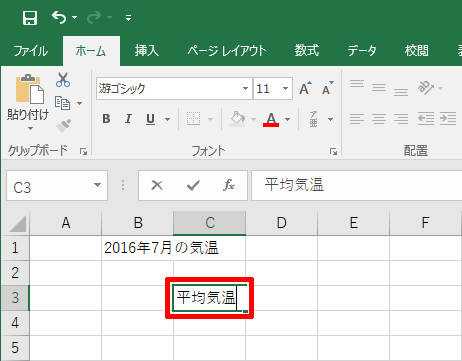Click the Align Right icon
Screen dimensions: 462x361
(401, 119)
